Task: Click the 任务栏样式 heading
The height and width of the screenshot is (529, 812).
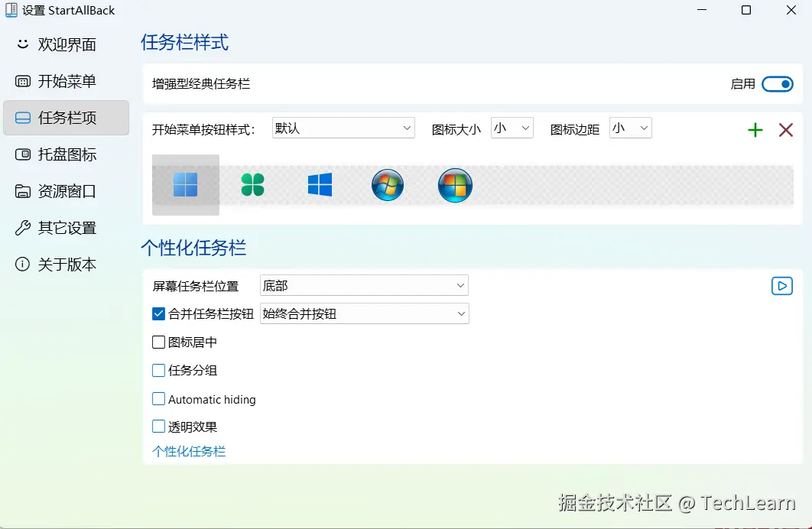Action: tap(184, 43)
